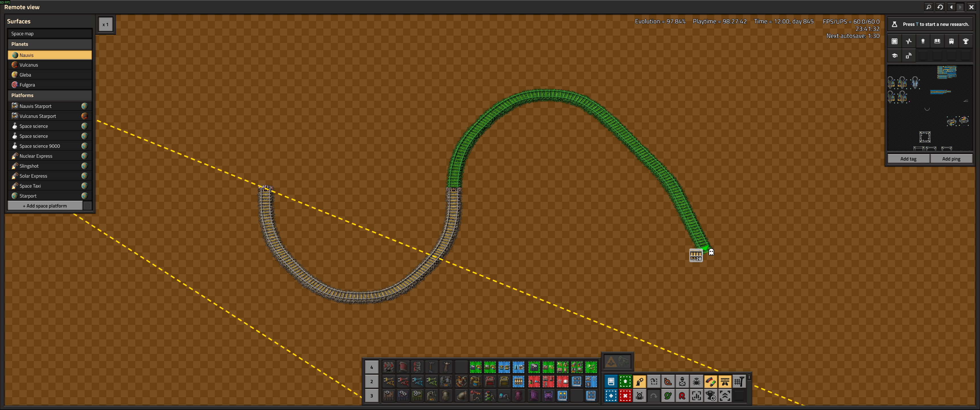Viewport: 980px width, 410px height.
Task: Select Vulcanus in the planets list
Action: [50, 65]
